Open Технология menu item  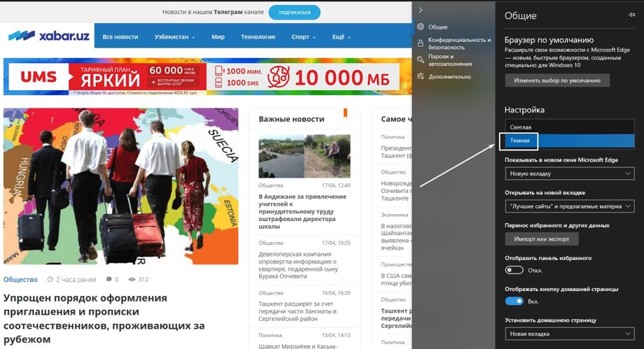[x=258, y=36]
